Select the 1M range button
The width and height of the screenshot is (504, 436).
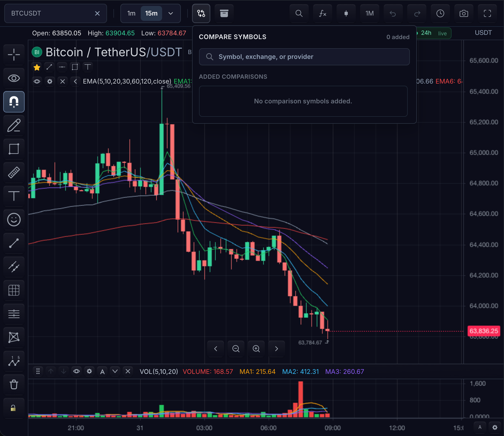pos(370,13)
